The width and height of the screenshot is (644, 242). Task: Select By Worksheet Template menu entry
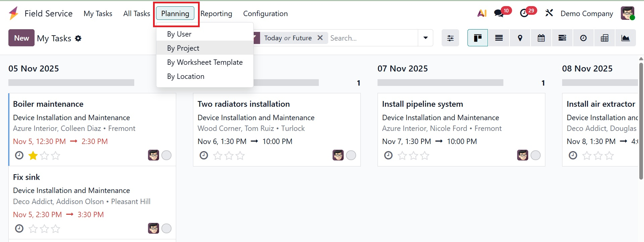click(x=205, y=62)
